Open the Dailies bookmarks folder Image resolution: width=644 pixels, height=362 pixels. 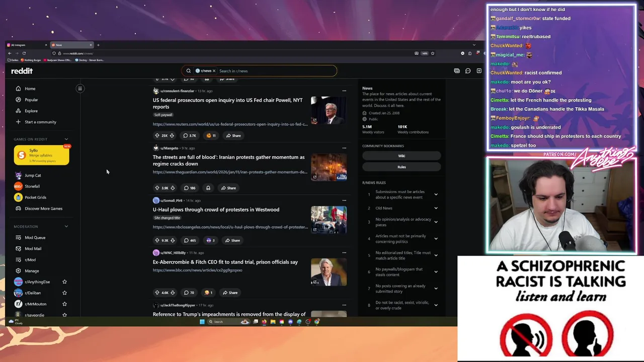click(13, 60)
